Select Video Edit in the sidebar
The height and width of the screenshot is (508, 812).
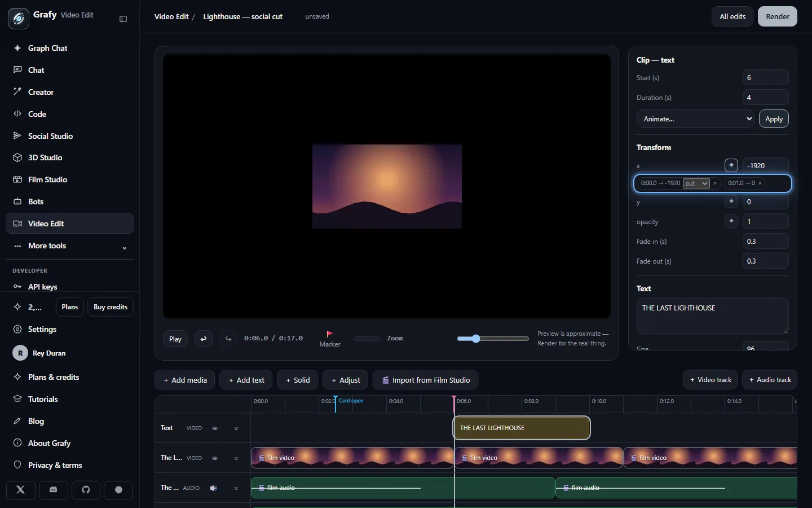pyautogui.click(x=69, y=224)
